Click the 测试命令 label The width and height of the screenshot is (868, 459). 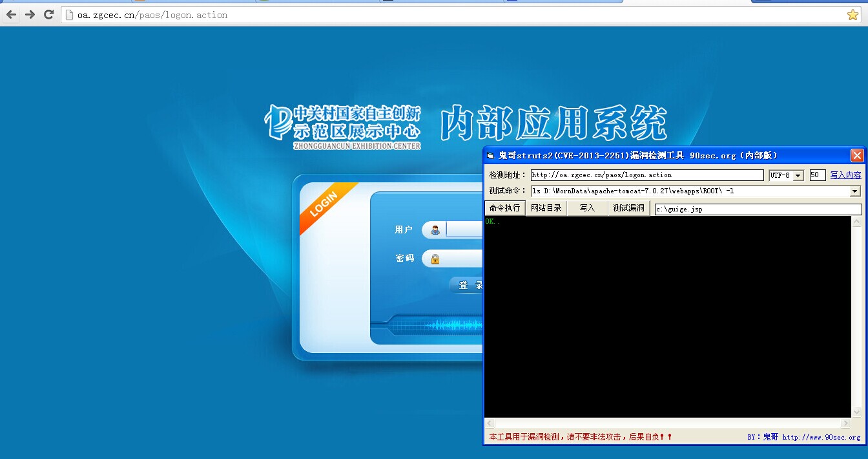(x=508, y=191)
